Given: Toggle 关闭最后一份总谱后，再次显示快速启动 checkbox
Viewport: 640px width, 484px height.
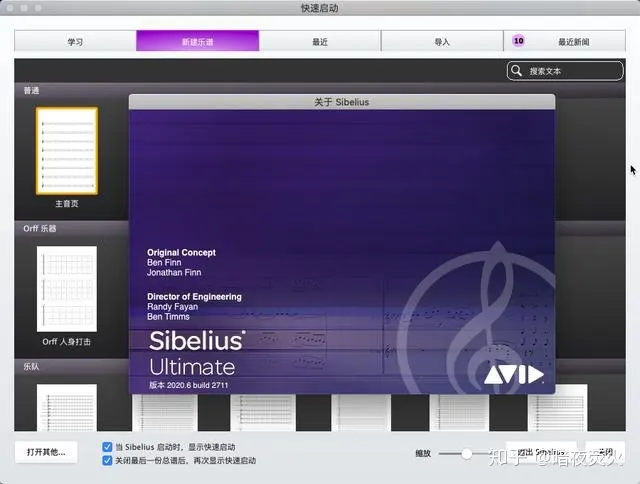Looking at the screenshot, I should (107, 460).
